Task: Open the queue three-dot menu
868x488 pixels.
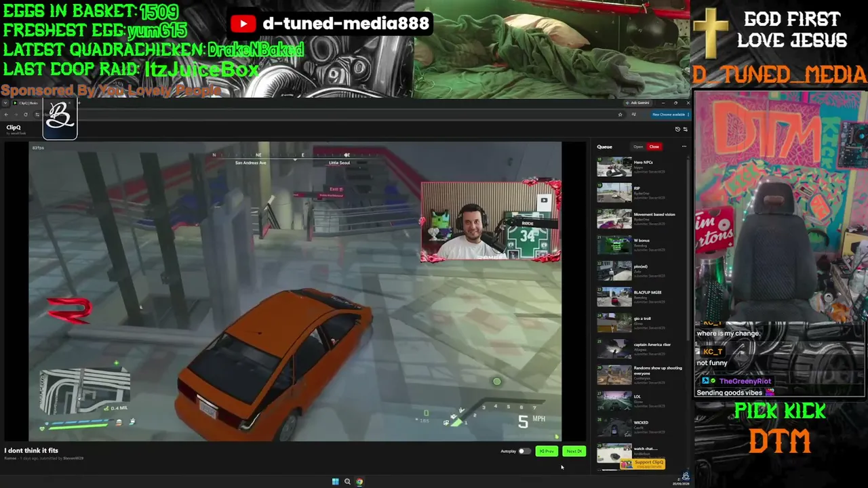Action: (684, 146)
